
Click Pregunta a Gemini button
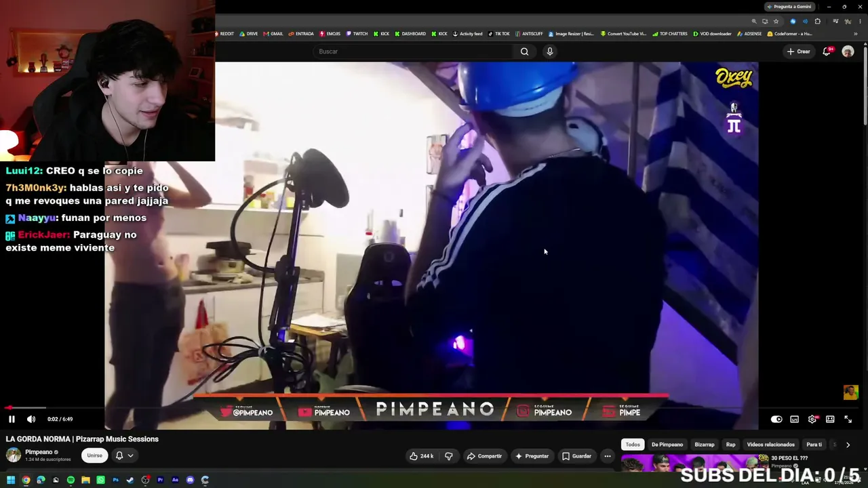click(x=789, y=7)
